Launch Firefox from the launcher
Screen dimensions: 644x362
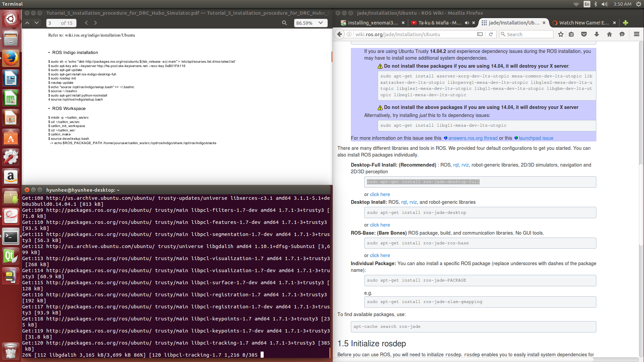[x=11, y=59]
